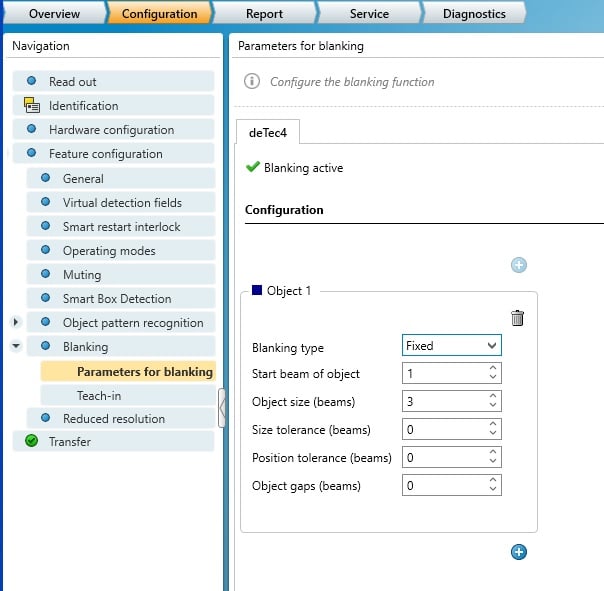Increase Object gaps (beams) value
Image resolution: width=604 pixels, height=591 pixels.
pos(493,480)
